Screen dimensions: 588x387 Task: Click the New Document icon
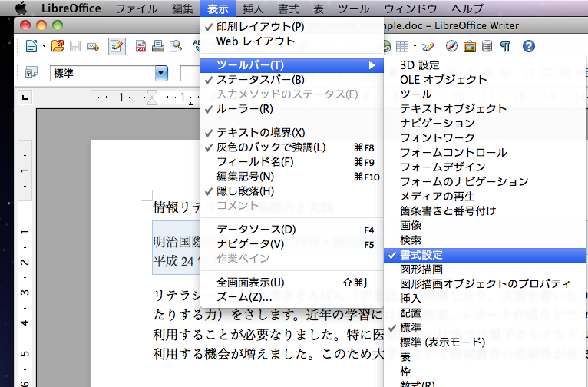(x=31, y=47)
